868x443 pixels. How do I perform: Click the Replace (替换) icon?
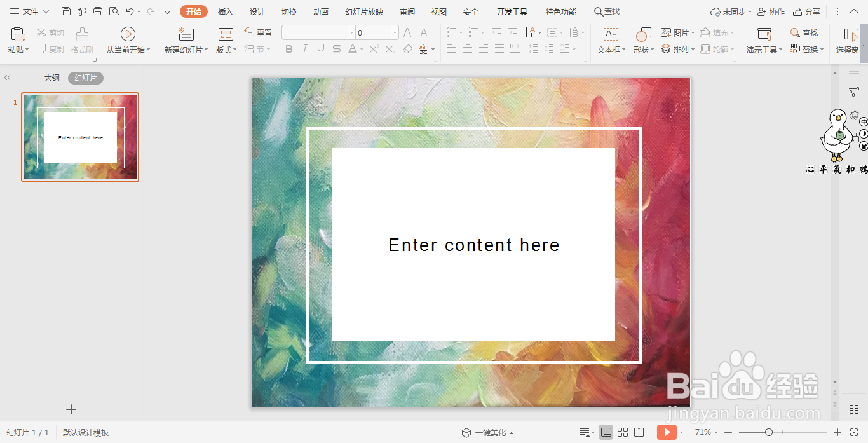[795, 49]
